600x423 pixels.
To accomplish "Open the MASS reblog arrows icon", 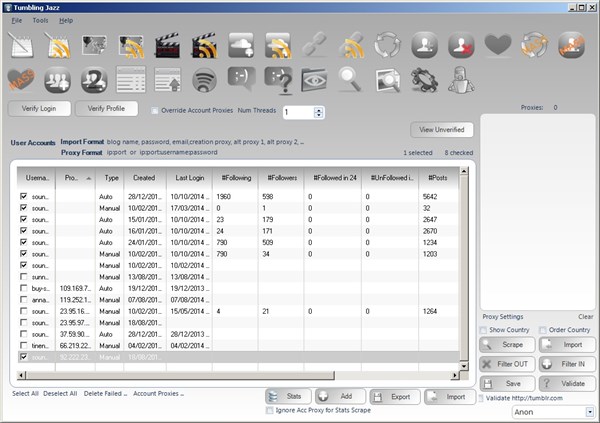I will 535,45.
